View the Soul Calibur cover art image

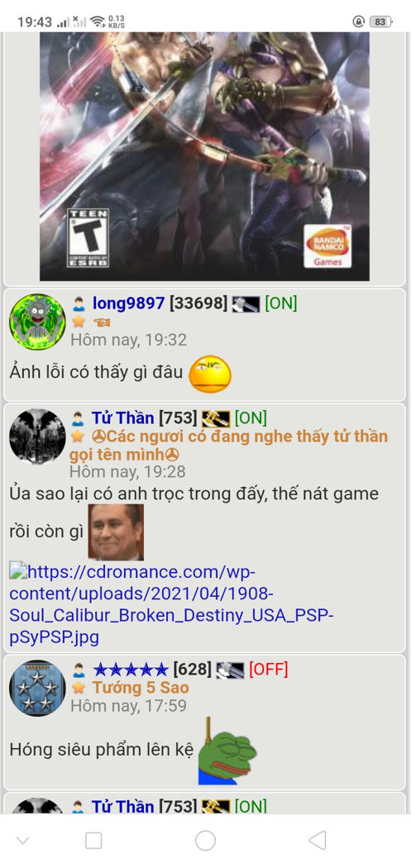(204, 157)
